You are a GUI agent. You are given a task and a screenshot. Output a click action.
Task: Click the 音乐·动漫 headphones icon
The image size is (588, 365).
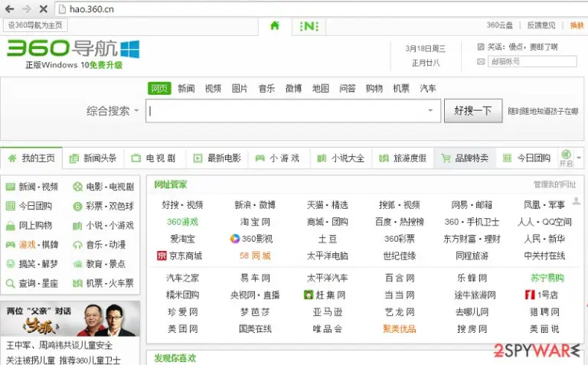click(x=77, y=245)
